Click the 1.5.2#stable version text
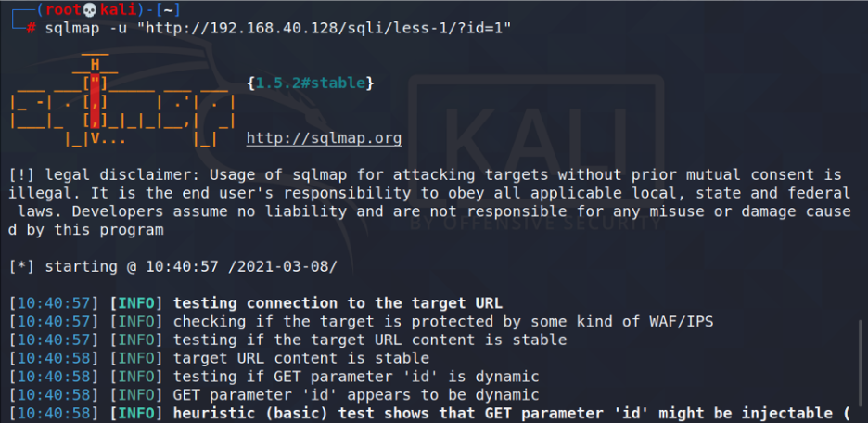The width and height of the screenshot is (868, 423). (x=311, y=83)
